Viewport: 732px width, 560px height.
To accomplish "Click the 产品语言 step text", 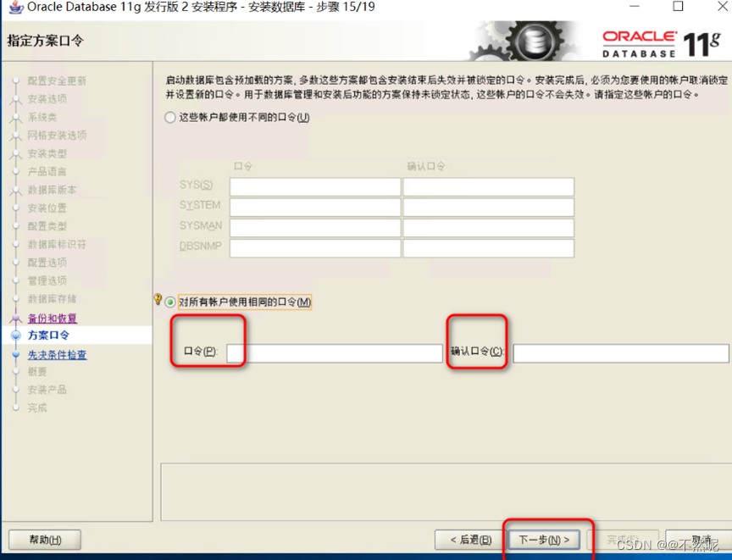I will tap(47, 172).
